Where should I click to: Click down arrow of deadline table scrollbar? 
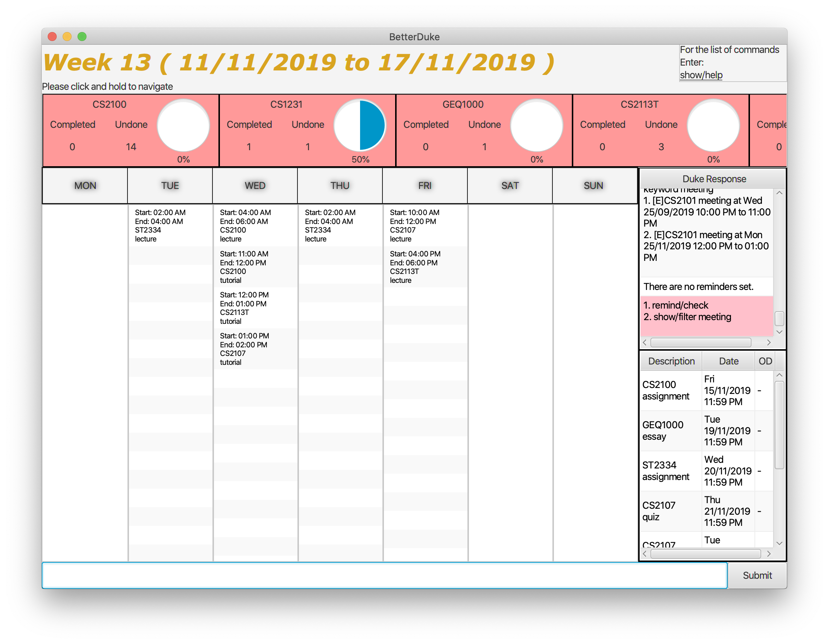pos(779,543)
